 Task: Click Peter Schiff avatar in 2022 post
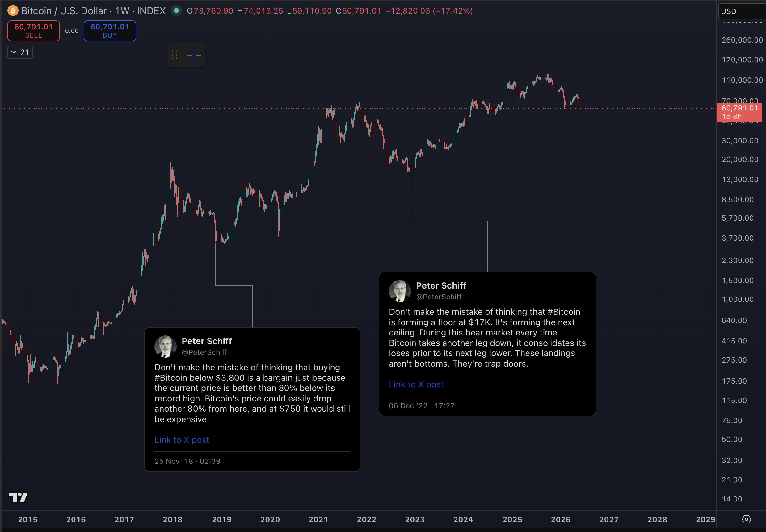[x=400, y=291]
